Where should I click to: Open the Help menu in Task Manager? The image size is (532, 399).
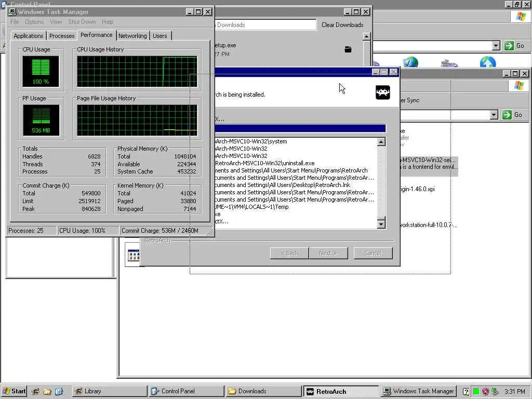tap(108, 22)
